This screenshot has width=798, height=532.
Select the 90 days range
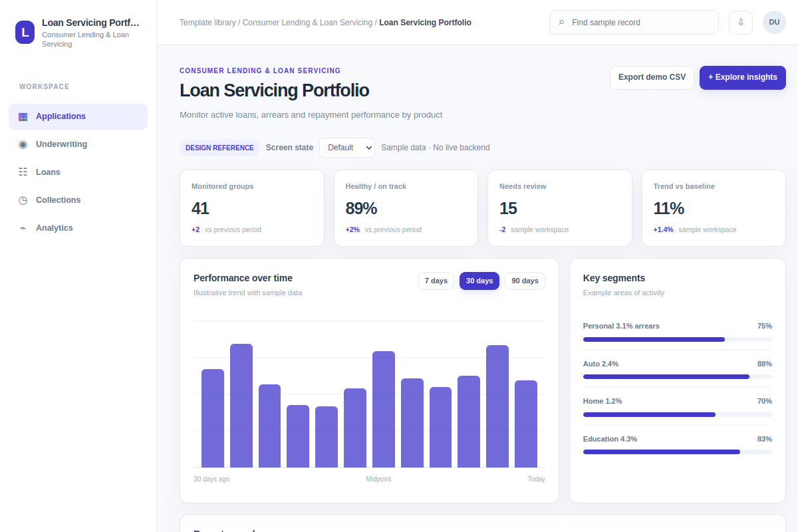pyautogui.click(x=525, y=281)
